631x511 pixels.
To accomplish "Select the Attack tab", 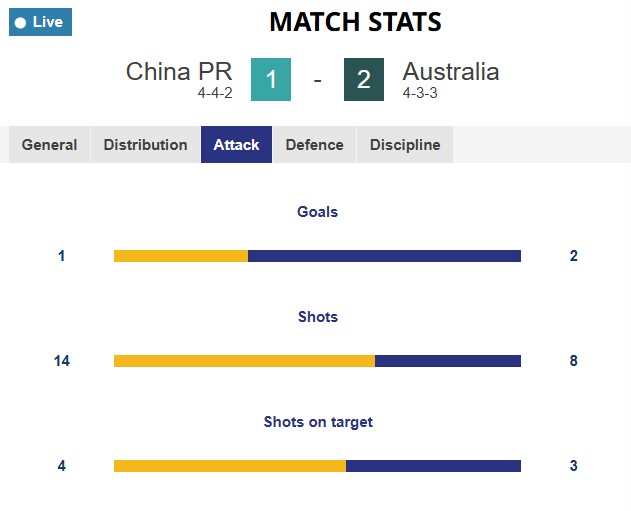I will tap(236, 145).
